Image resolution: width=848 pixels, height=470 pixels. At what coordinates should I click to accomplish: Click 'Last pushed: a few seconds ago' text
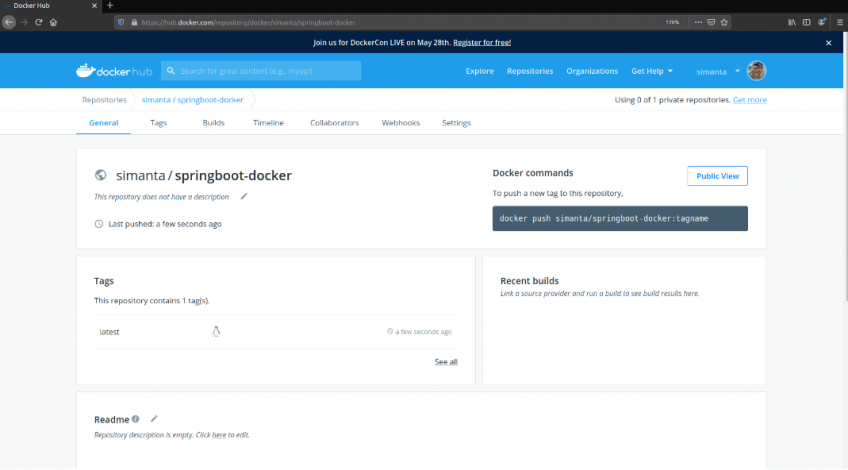[x=165, y=224]
